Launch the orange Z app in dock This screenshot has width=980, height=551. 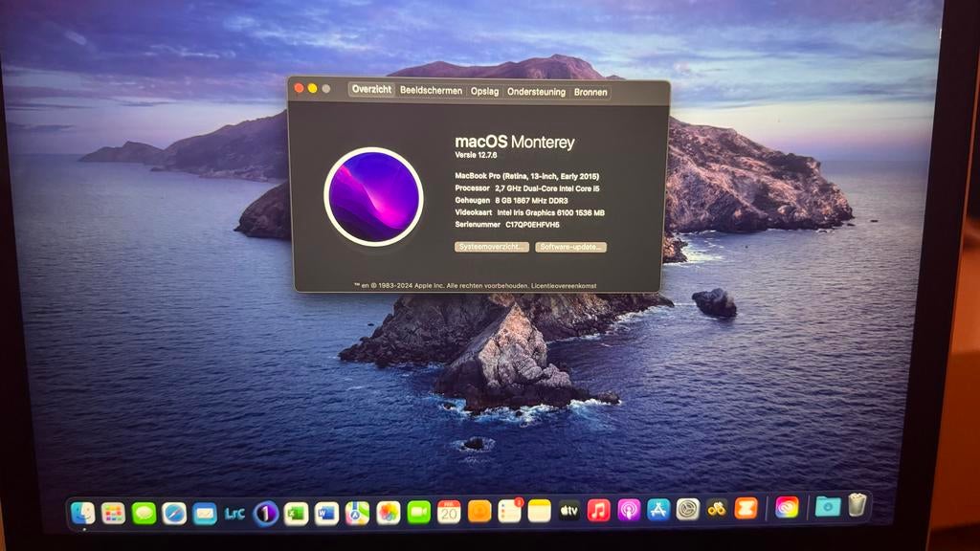tap(746, 508)
